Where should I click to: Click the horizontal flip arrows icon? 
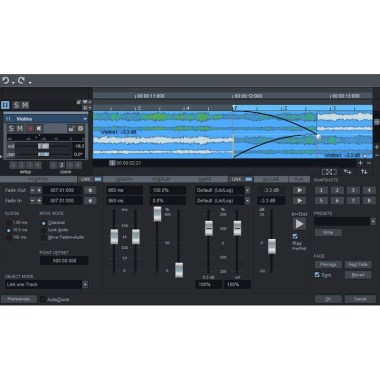[347, 172]
